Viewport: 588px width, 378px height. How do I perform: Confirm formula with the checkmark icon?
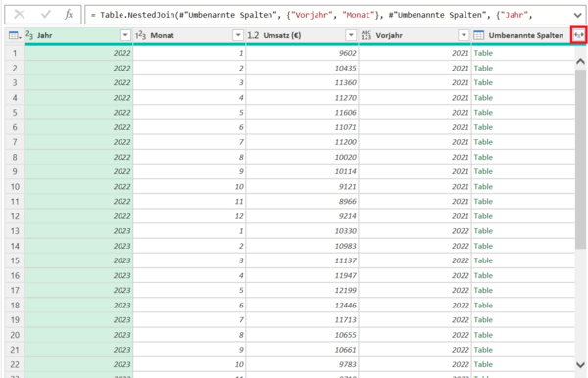click(x=46, y=15)
